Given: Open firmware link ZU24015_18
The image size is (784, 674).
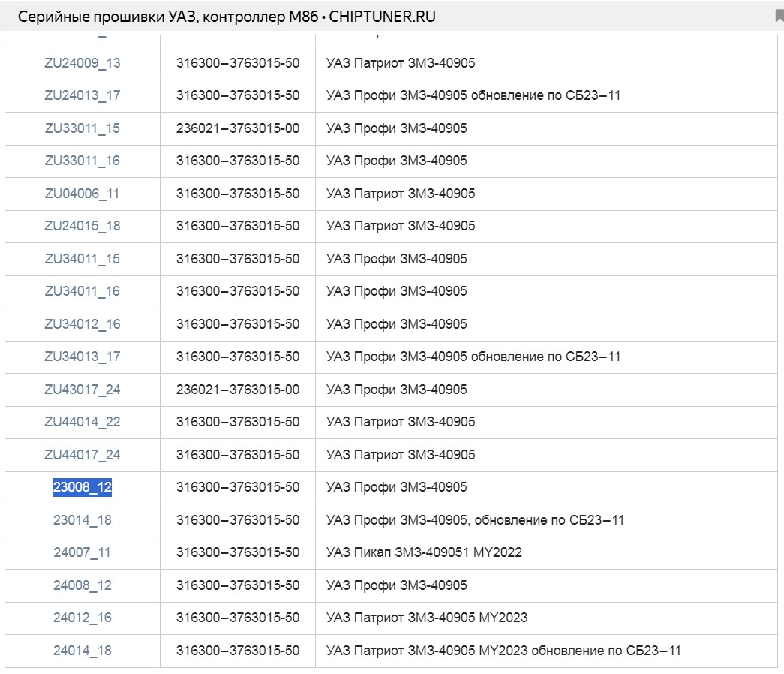Looking at the screenshot, I should 82,226.
